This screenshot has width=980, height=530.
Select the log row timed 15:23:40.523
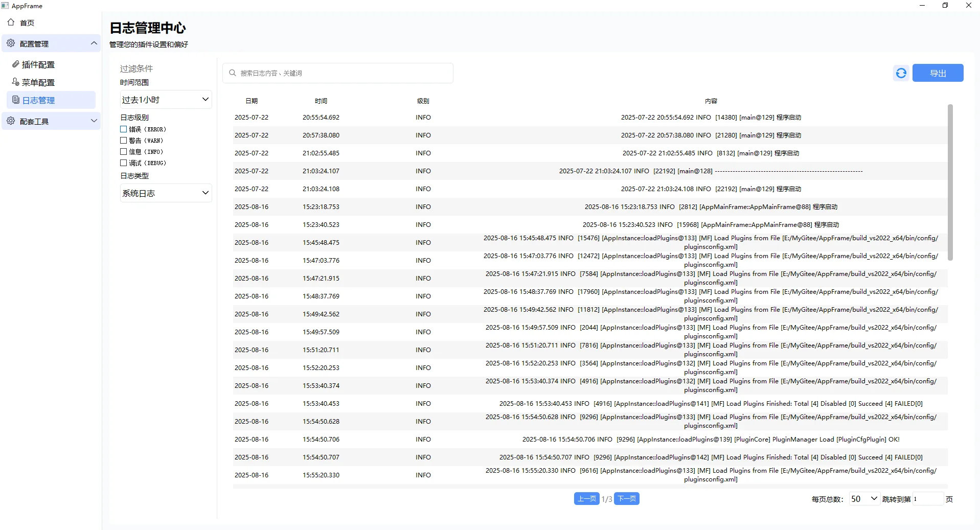(590, 225)
